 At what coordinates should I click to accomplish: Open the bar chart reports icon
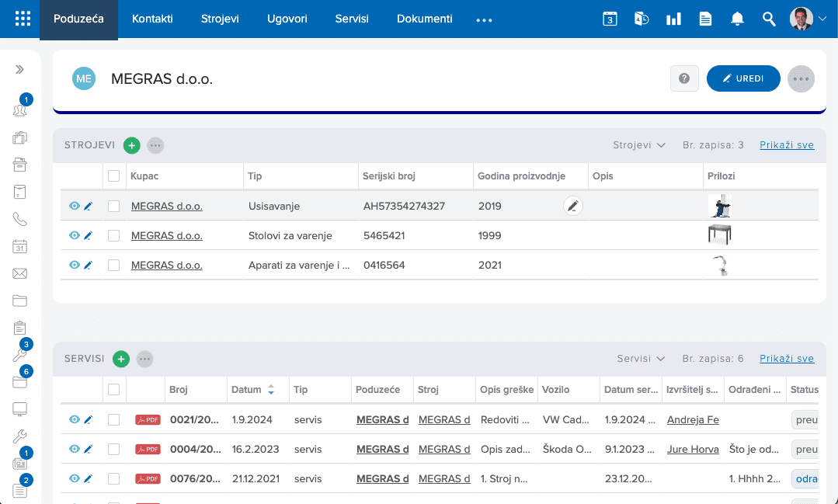pos(673,19)
